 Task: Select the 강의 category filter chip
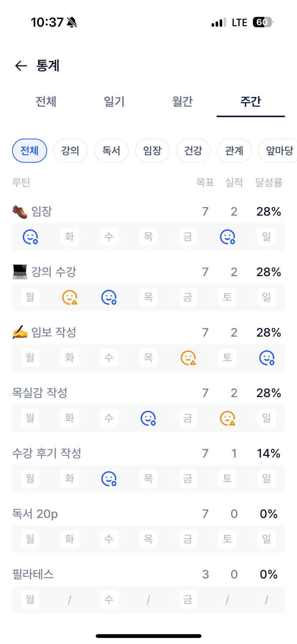pyautogui.click(x=70, y=150)
